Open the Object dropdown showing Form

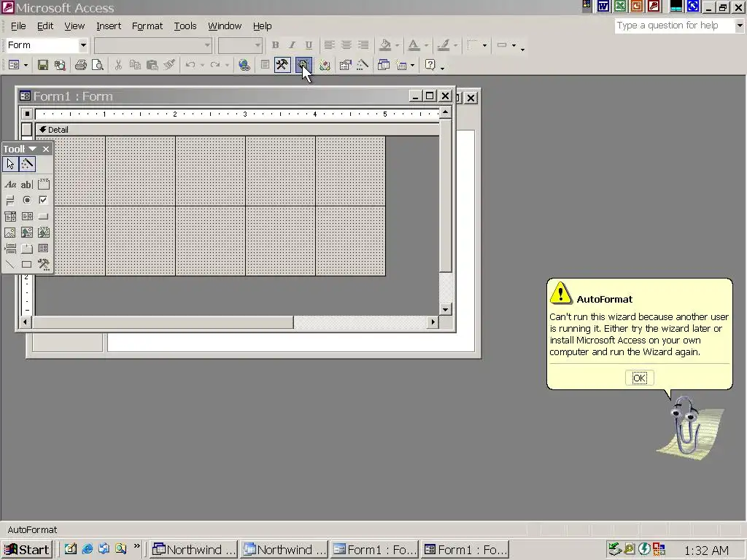(x=83, y=45)
